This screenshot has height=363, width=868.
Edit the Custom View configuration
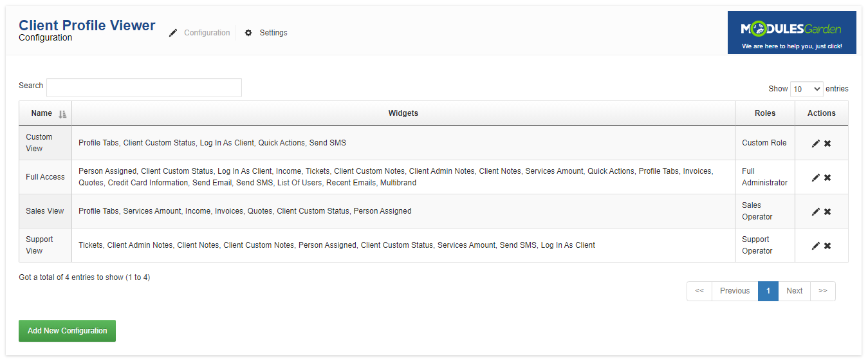815,144
